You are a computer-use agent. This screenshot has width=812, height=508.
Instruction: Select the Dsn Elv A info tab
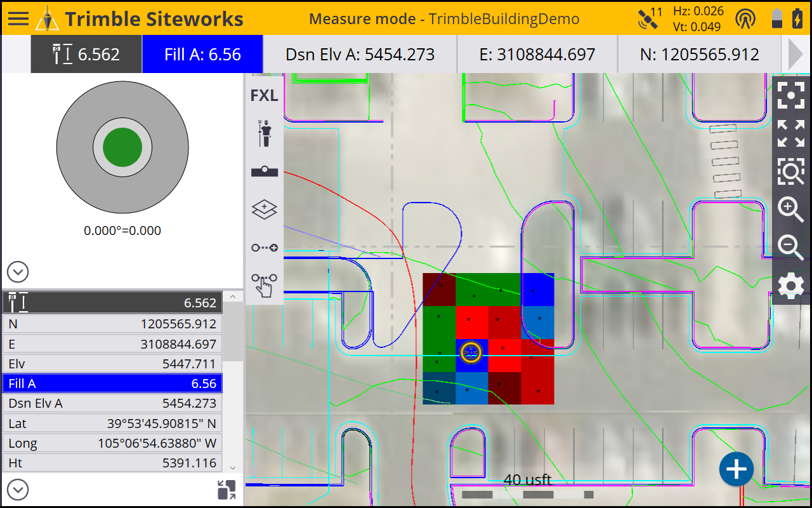(x=360, y=54)
